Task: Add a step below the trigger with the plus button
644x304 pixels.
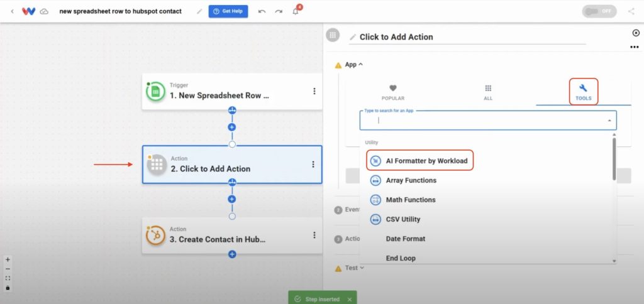Action: (x=231, y=127)
